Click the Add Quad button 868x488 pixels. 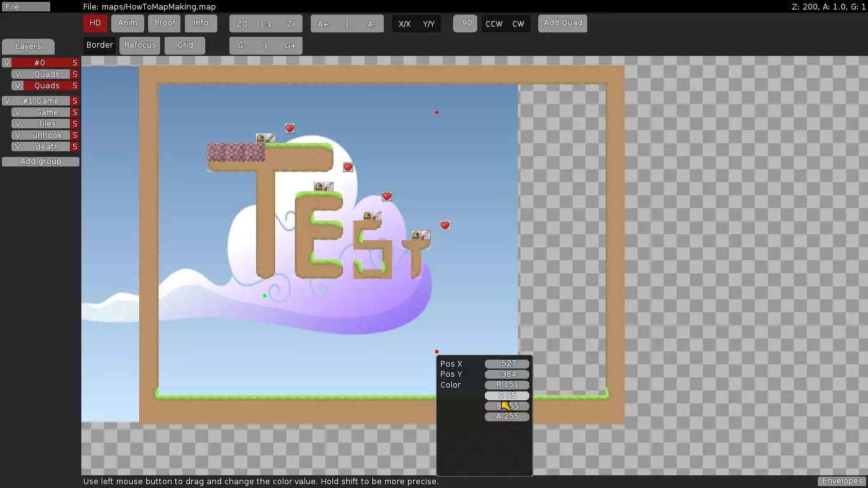coord(562,23)
